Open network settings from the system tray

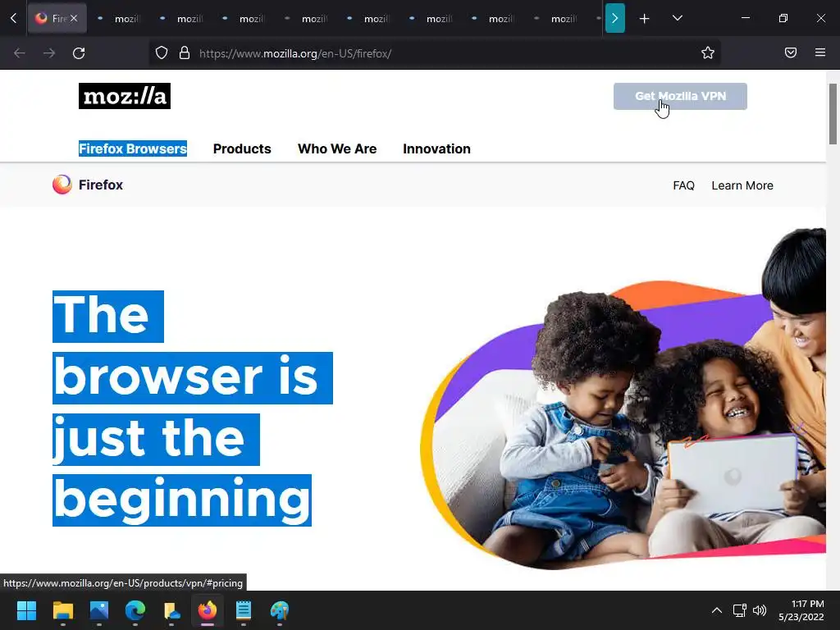click(x=740, y=610)
